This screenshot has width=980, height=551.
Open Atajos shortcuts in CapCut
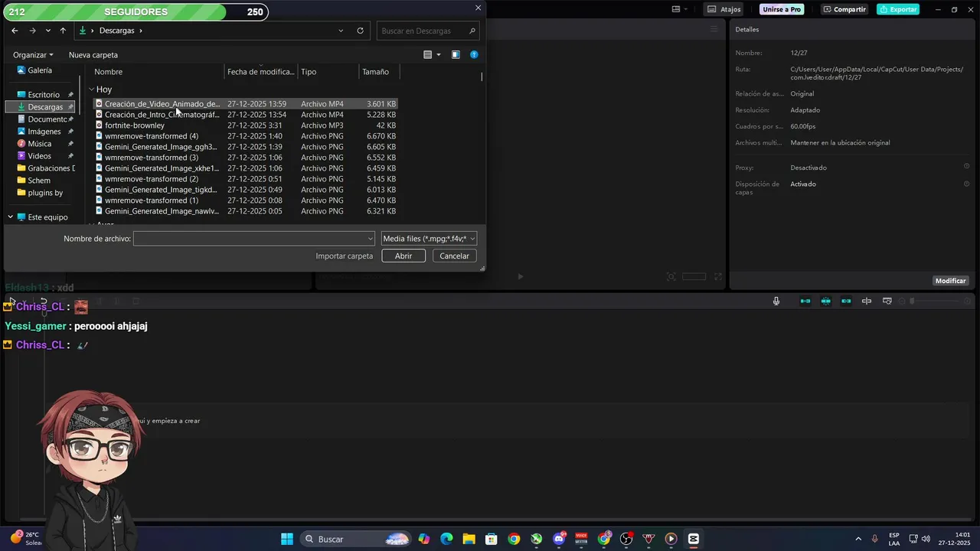(x=724, y=9)
